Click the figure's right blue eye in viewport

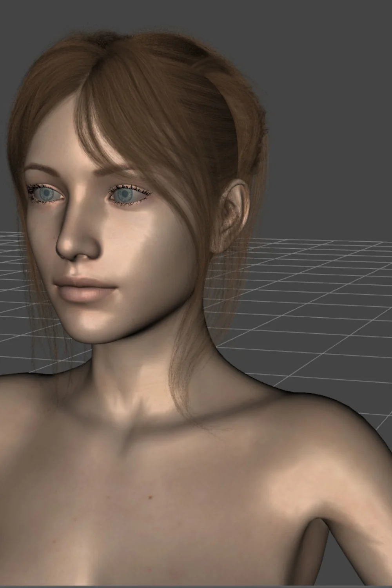125,194
